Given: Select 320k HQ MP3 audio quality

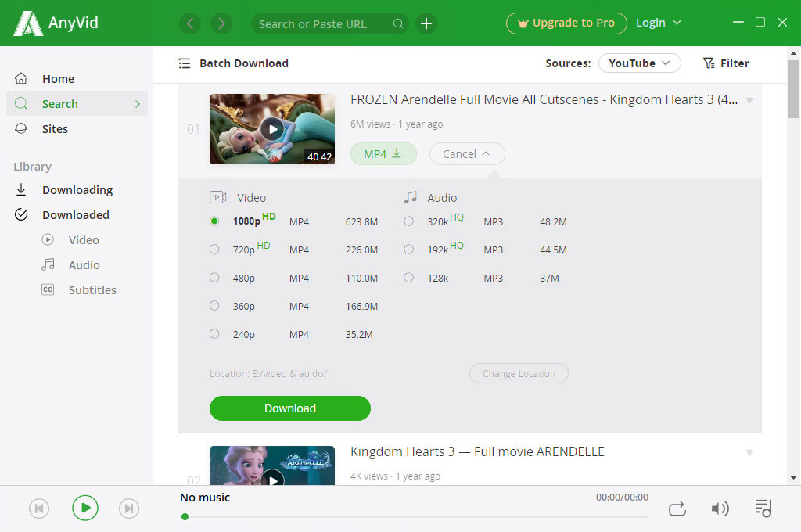Looking at the screenshot, I should [x=408, y=221].
